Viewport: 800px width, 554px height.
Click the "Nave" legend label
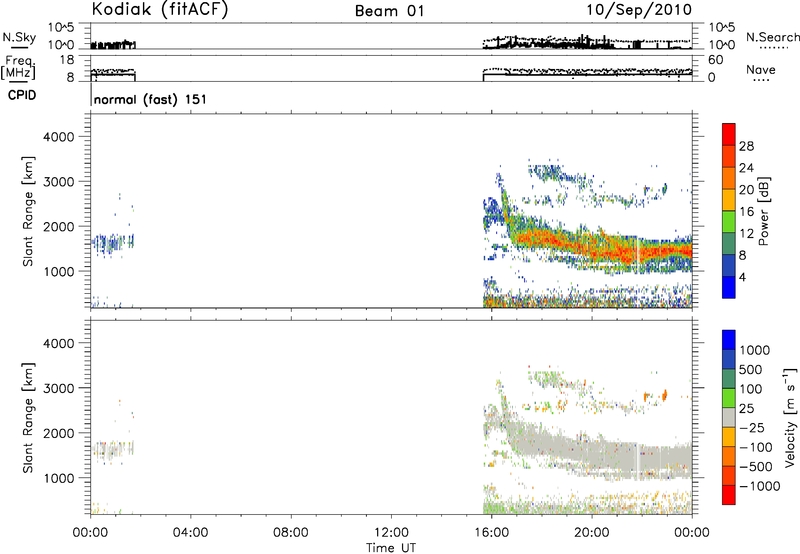761,70
